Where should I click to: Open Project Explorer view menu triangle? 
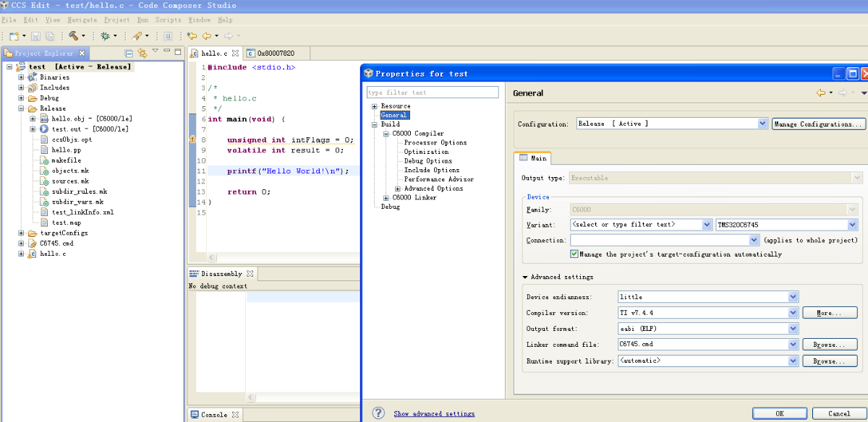[x=155, y=51]
